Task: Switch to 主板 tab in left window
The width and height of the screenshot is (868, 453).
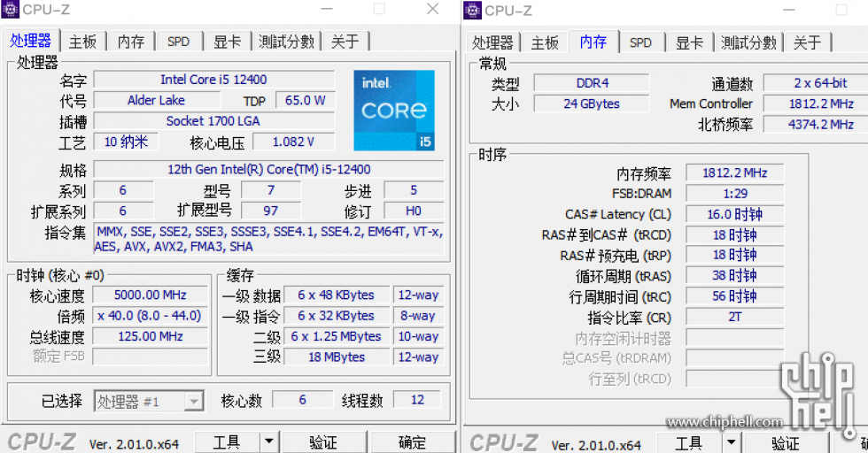Action: [82, 42]
